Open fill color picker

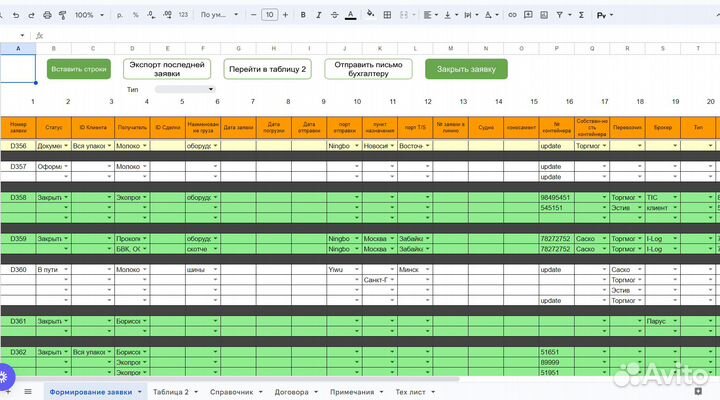[x=370, y=15]
